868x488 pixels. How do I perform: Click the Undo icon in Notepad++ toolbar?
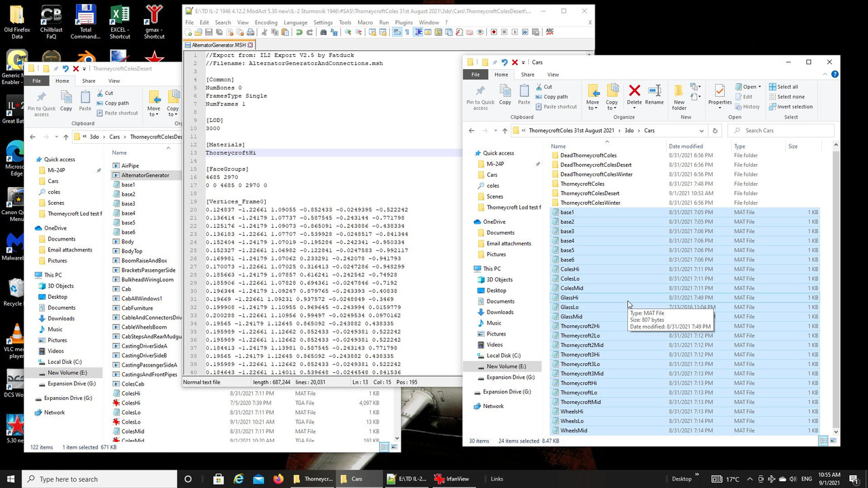click(300, 32)
